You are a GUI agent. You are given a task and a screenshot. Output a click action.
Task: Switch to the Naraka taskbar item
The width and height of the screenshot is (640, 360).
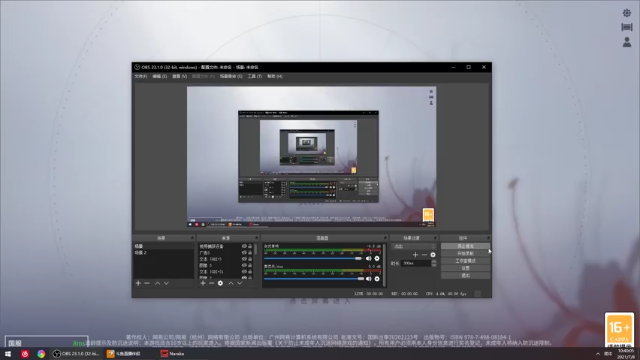point(173,354)
